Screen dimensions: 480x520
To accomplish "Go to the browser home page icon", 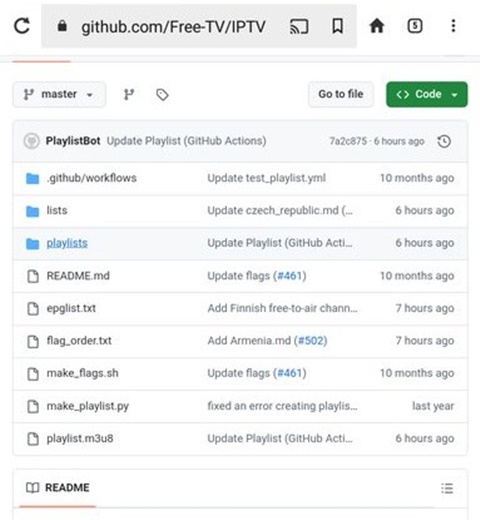I will (377, 26).
